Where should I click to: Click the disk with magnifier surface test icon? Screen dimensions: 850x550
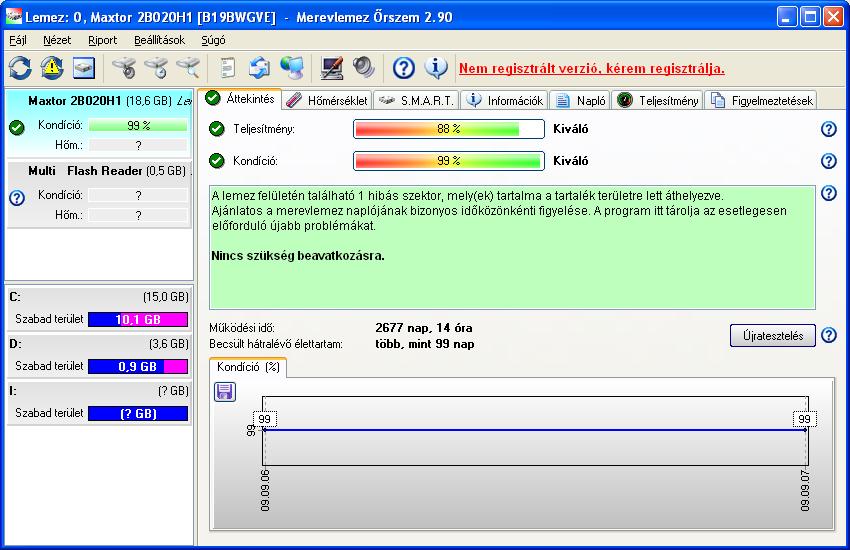point(188,68)
